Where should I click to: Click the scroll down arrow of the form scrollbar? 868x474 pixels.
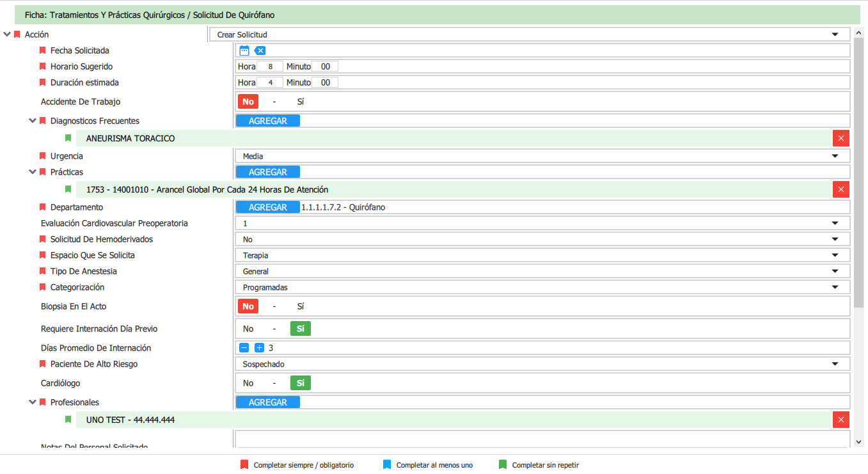point(858,442)
